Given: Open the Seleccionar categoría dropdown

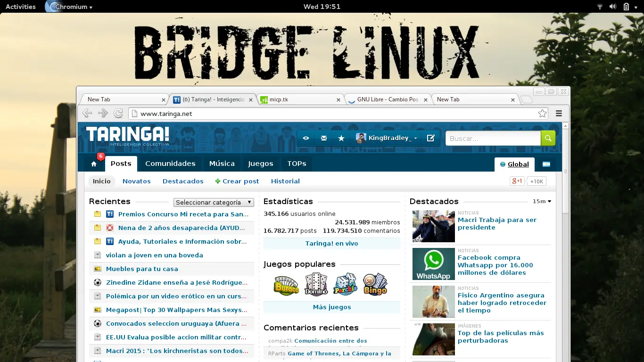Looking at the screenshot, I should pyautogui.click(x=214, y=202).
